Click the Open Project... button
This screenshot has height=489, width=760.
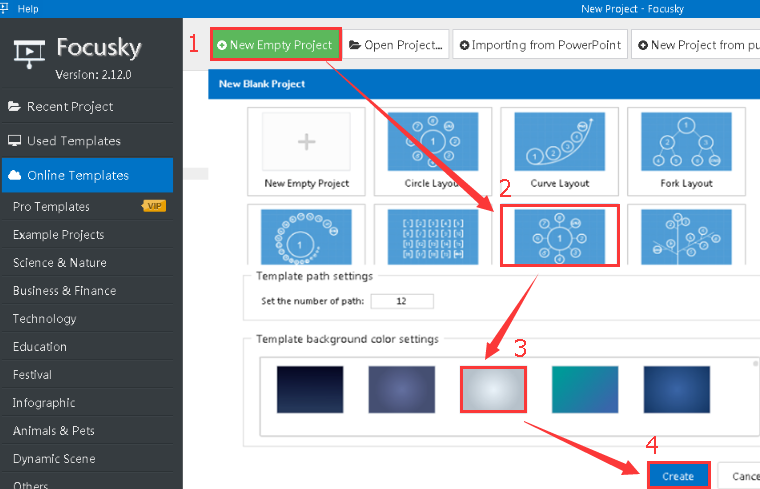(396, 45)
